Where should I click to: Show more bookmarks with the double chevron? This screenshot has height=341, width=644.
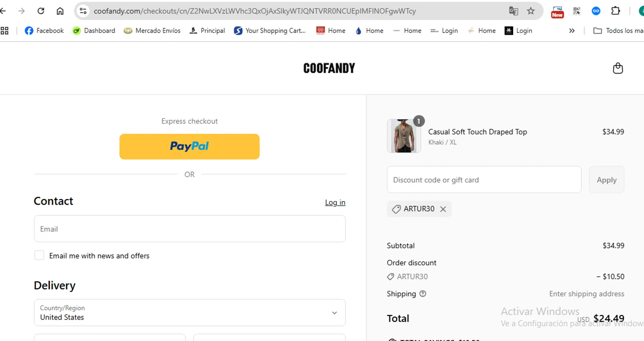click(572, 30)
